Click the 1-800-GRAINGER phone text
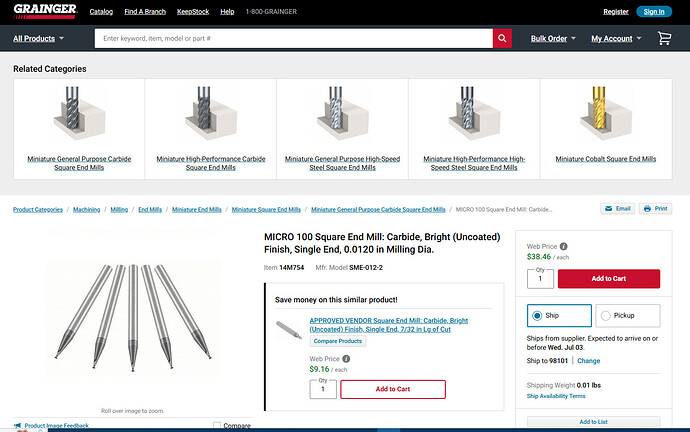 click(271, 11)
